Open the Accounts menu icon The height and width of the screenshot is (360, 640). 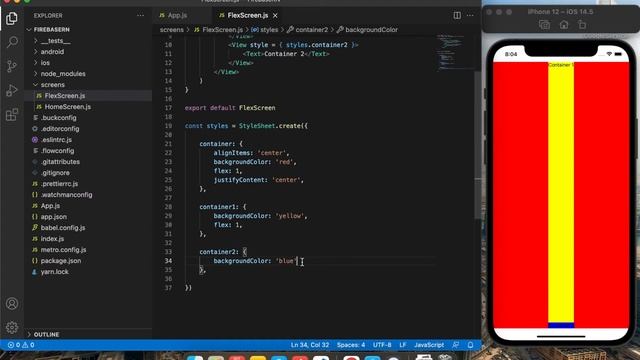pyautogui.click(x=12, y=304)
